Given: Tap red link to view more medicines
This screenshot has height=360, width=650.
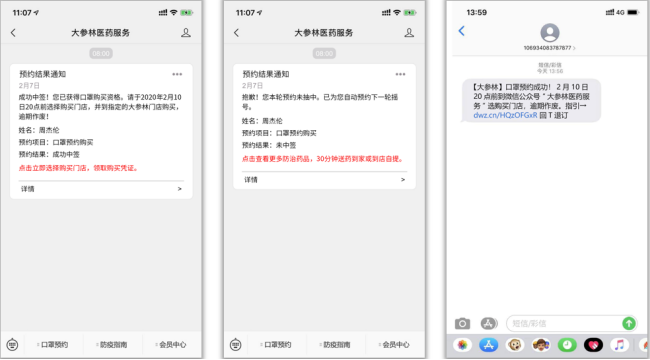Looking at the screenshot, I should (323, 158).
